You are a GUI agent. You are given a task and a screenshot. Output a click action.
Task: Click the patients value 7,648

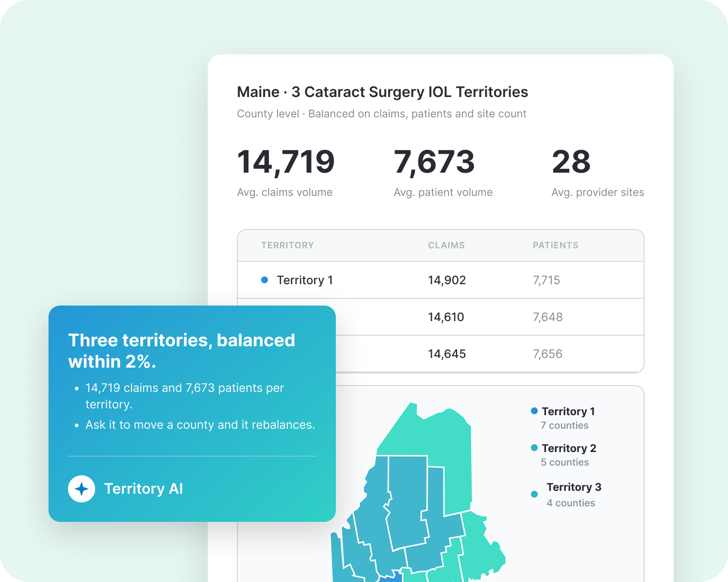(548, 317)
